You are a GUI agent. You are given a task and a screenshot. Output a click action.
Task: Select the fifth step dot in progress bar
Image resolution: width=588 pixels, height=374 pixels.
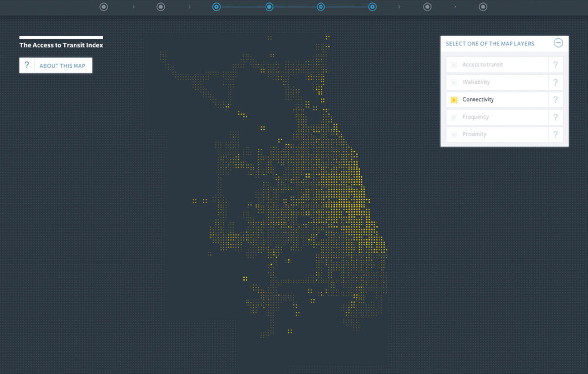pyautogui.click(x=321, y=7)
